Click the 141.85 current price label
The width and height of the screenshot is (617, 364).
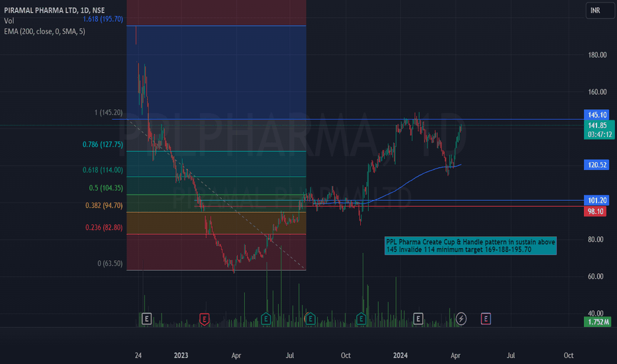point(597,126)
